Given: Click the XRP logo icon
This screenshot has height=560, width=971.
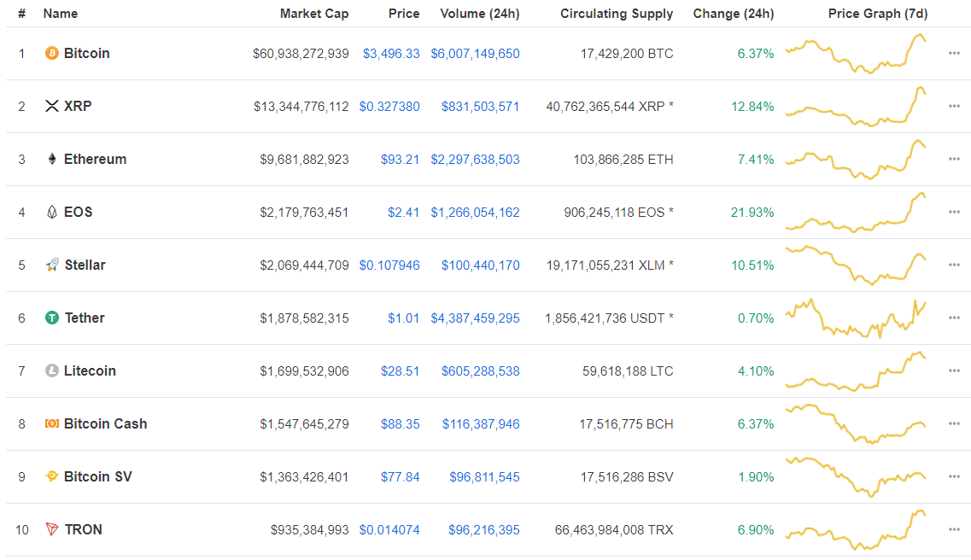Looking at the screenshot, I should [52, 106].
